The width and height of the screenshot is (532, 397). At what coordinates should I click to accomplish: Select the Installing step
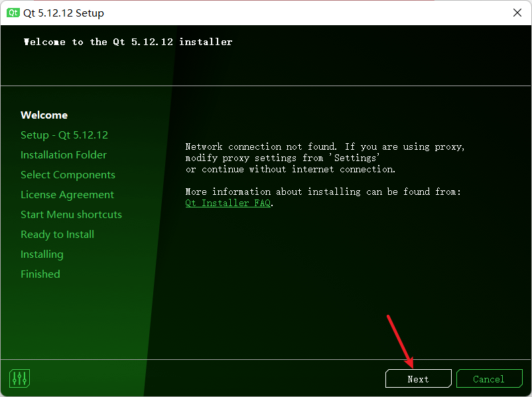tap(42, 255)
